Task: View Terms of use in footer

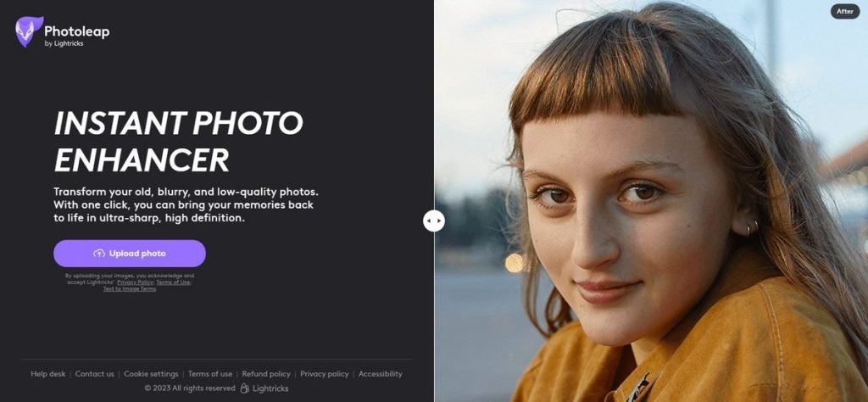Action: [x=209, y=374]
